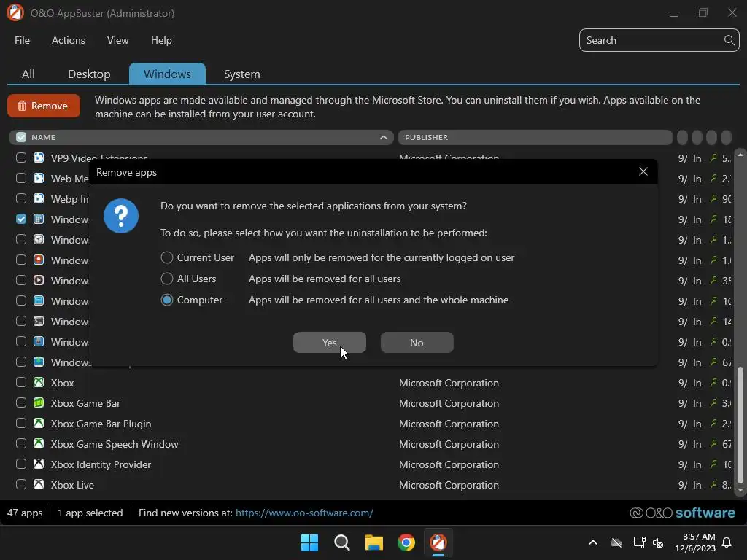Click the search magnifier icon in the Search box
Viewport: 747px width, 560px height.
[x=729, y=40]
